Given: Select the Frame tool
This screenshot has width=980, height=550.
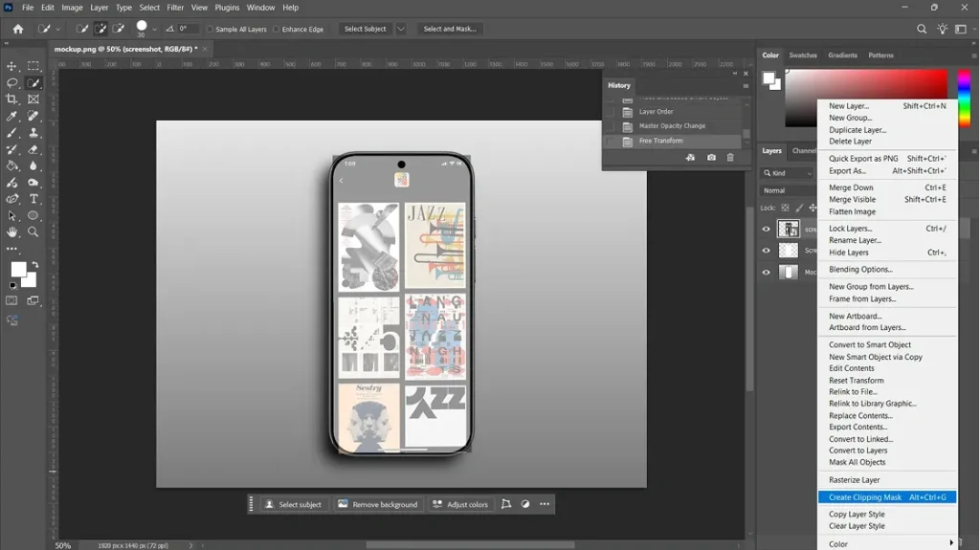Looking at the screenshot, I should [33, 99].
